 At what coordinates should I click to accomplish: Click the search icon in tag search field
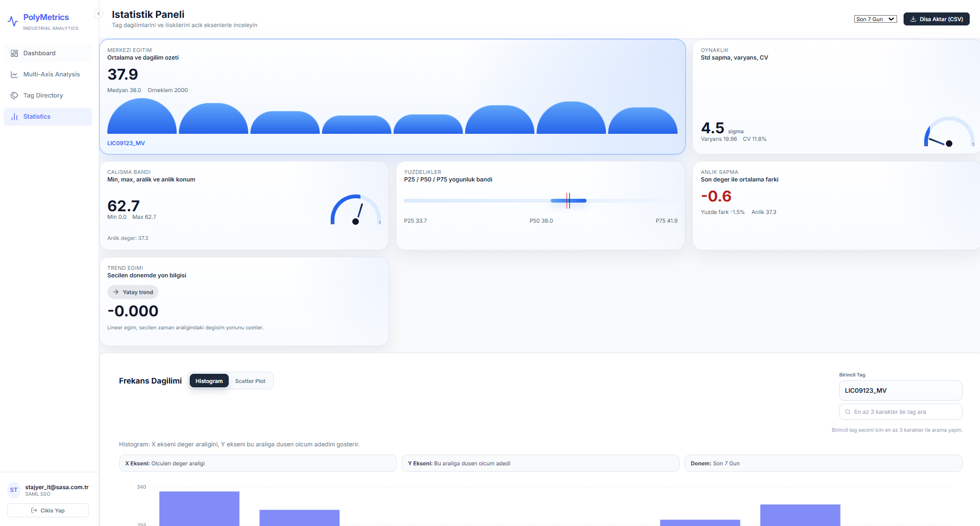click(848, 412)
